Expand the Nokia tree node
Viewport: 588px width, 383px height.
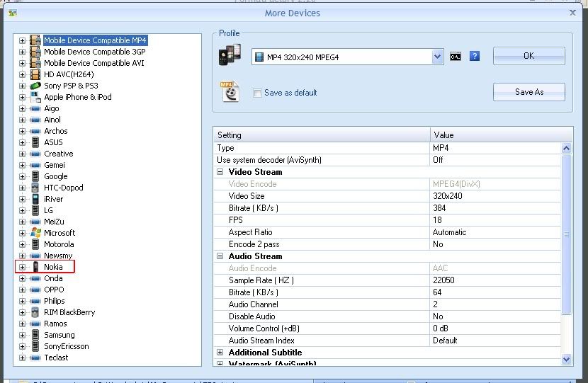click(x=22, y=267)
